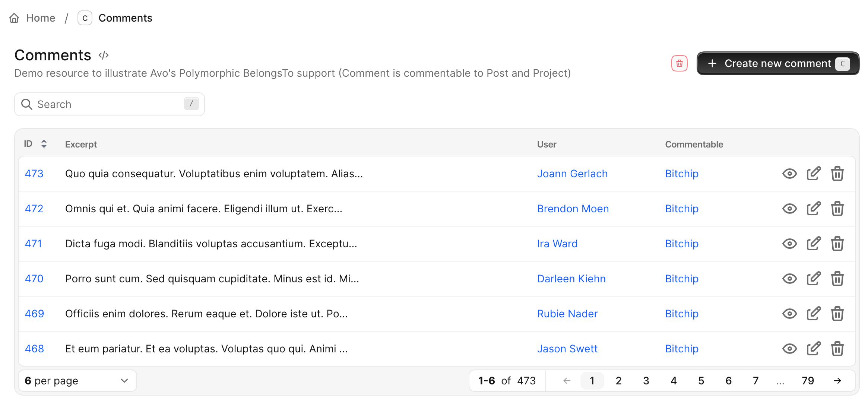Go to pagination page 7
The width and height of the screenshot is (868, 406).
pos(756,381)
